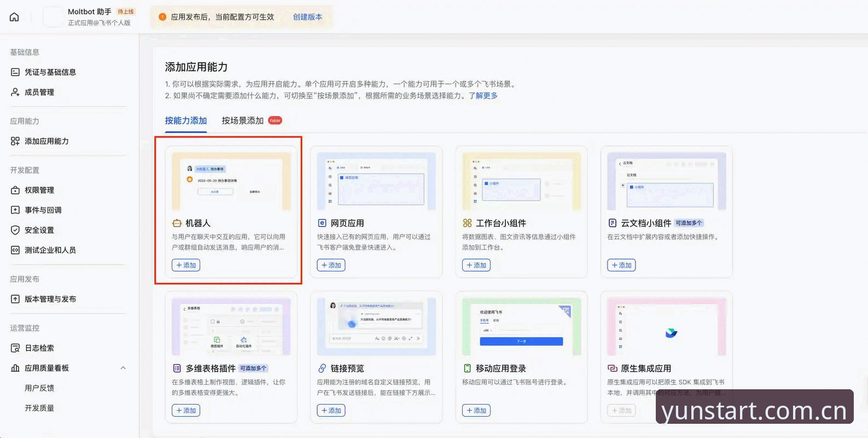Click the orange warning icon in banner
The image size is (868, 438).
(x=162, y=17)
